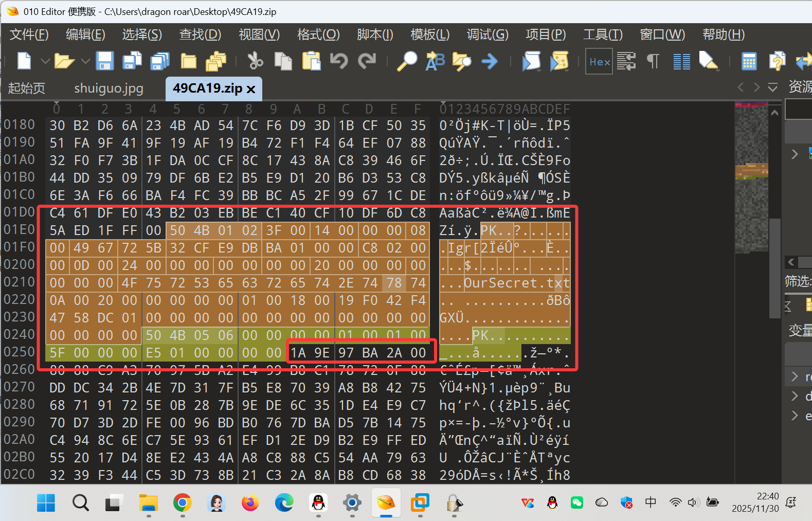This screenshot has width=812, height=521.
Task: Open the 编辑(E) menu
Action: tap(85, 34)
